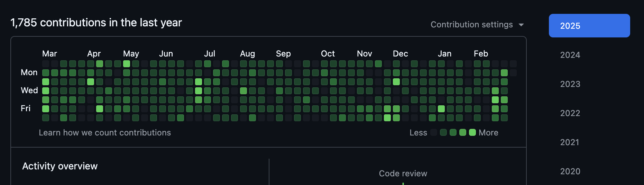644x185 pixels.
Task: Click the 'Sep' month label
Action: [x=283, y=54]
